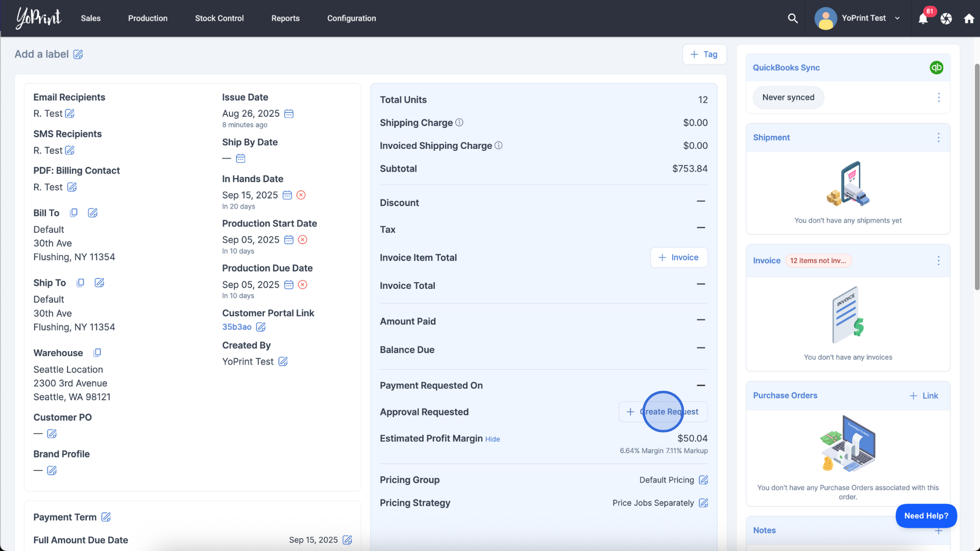Open the Invoice panel options menu
Image resolution: width=980 pixels, height=551 pixels.
tap(938, 261)
